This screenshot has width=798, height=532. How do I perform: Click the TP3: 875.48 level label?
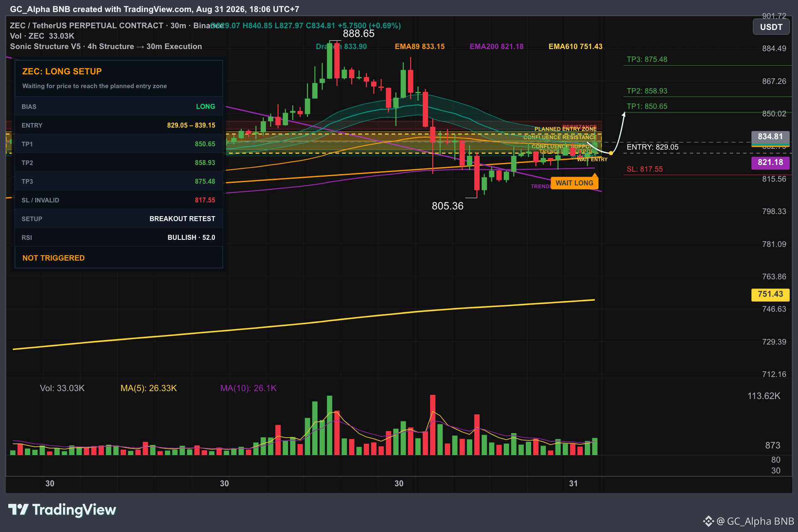tap(647, 59)
